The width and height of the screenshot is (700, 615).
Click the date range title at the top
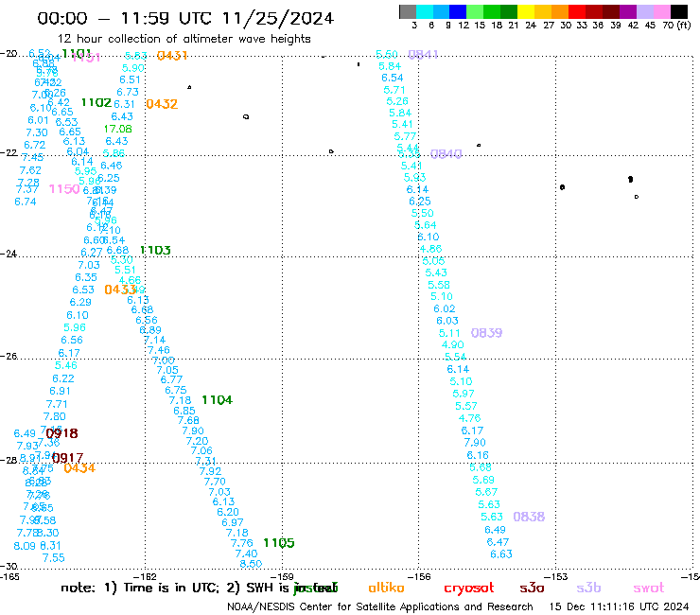[185, 18]
